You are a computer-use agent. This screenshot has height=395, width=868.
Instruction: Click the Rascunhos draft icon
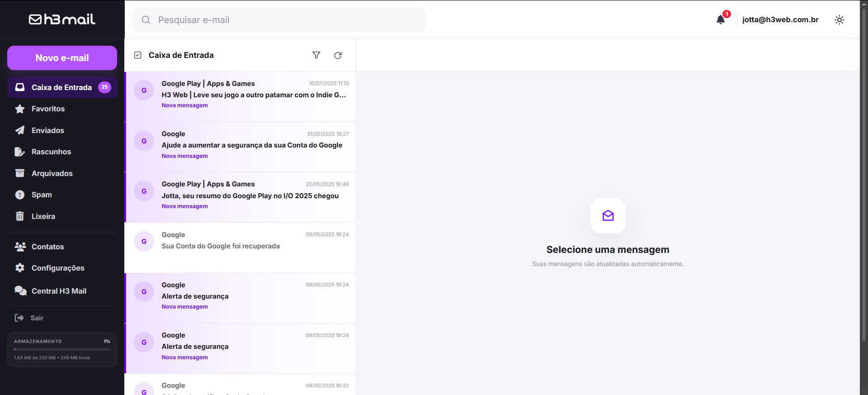pyautogui.click(x=20, y=152)
